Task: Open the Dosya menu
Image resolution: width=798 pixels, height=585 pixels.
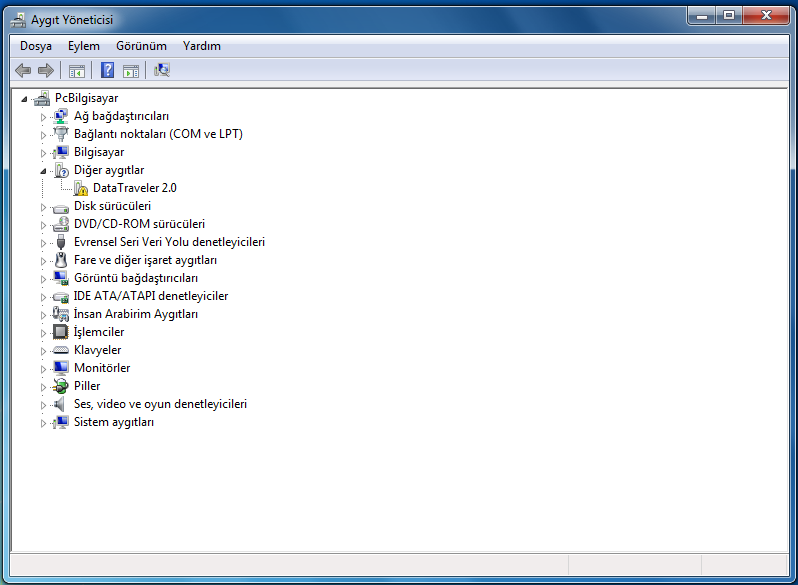Action: click(x=36, y=46)
